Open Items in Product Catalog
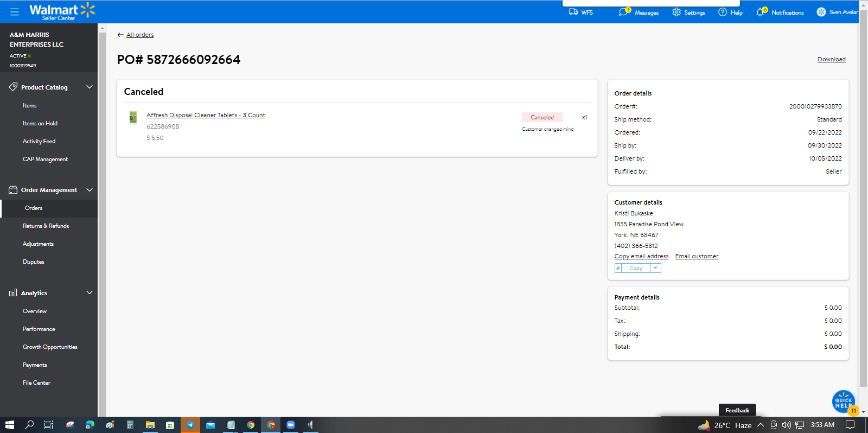The height and width of the screenshot is (433, 868). [x=30, y=106]
